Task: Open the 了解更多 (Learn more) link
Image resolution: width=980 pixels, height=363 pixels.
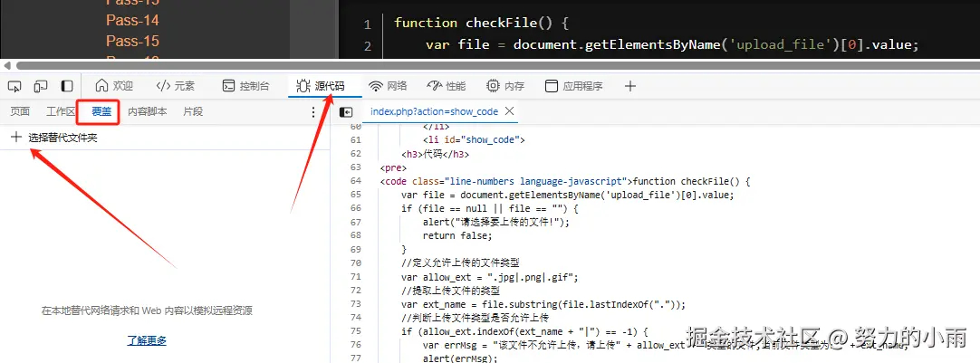Action: (x=147, y=340)
